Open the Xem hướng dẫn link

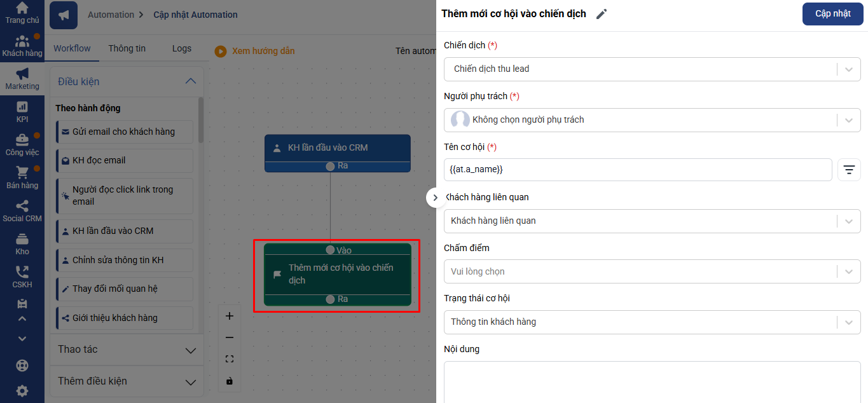point(255,51)
